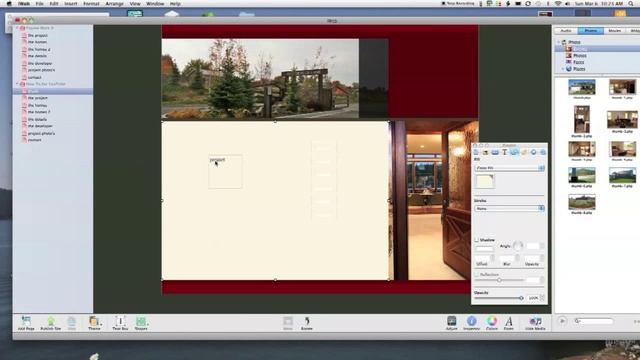Select the Photos media tab
The width and height of the screenshot is (640, 360).
coord(591,31)
